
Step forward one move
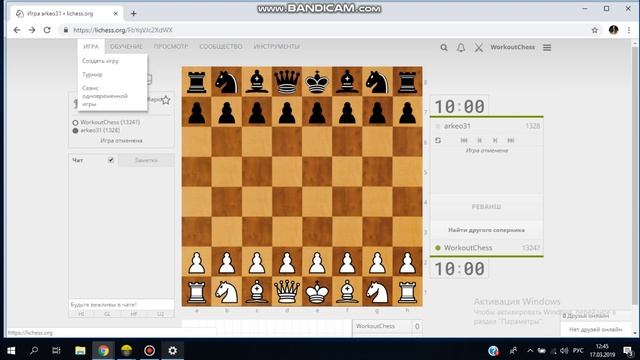(495, 140)
